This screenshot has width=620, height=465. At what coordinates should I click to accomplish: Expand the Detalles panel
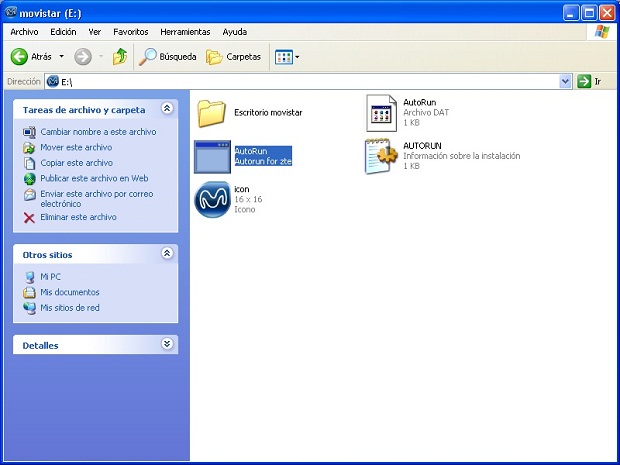(x=167, y=344)
